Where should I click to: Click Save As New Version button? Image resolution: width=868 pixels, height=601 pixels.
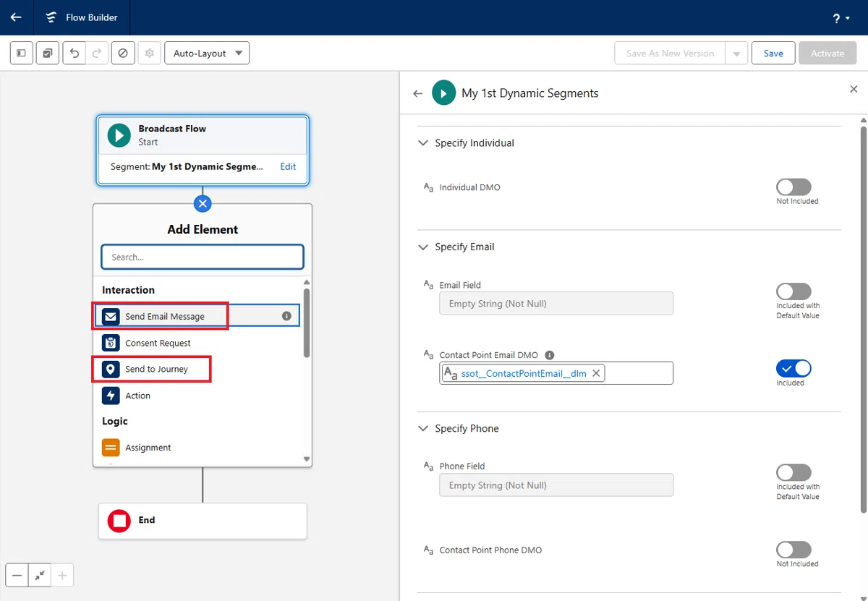670,54
